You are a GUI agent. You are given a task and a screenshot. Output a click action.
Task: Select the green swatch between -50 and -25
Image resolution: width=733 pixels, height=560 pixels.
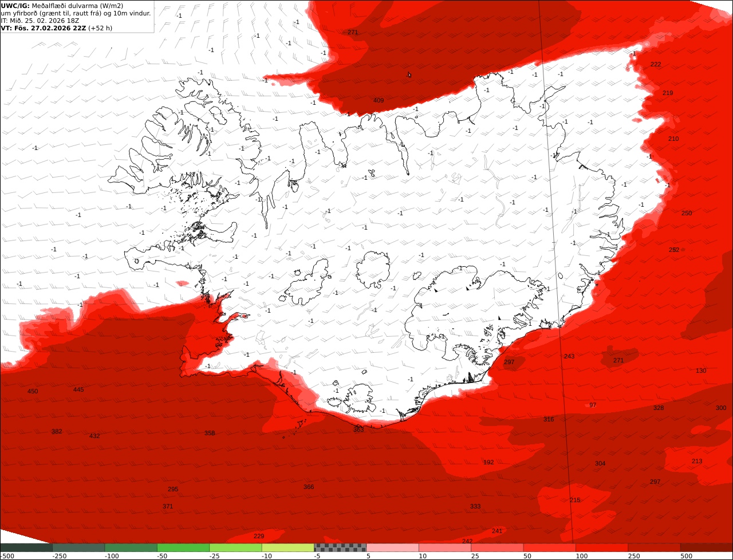click(183, 547)
